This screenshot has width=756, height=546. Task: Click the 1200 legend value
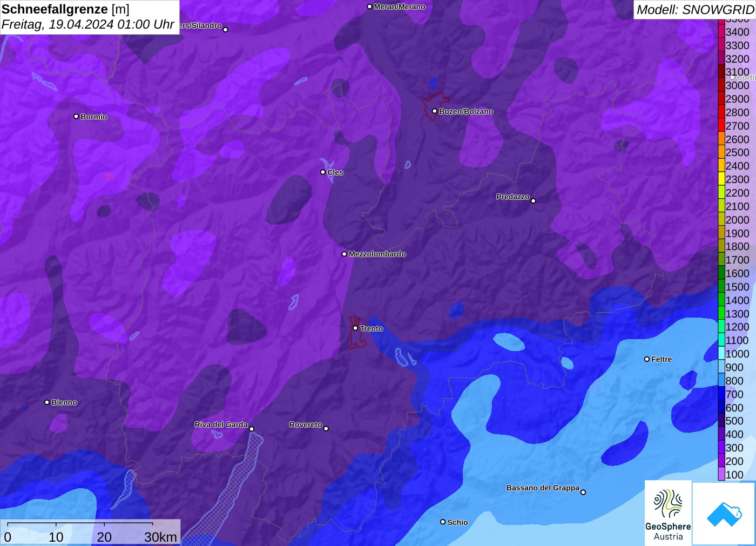(x=737, y=327)
